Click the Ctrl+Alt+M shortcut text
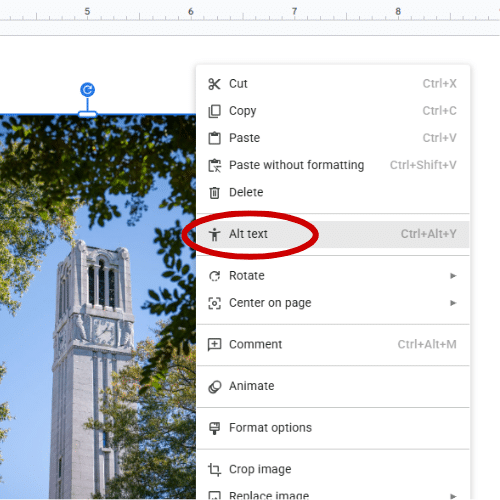This screenshot has width=500, height=500. click(427, 344)
